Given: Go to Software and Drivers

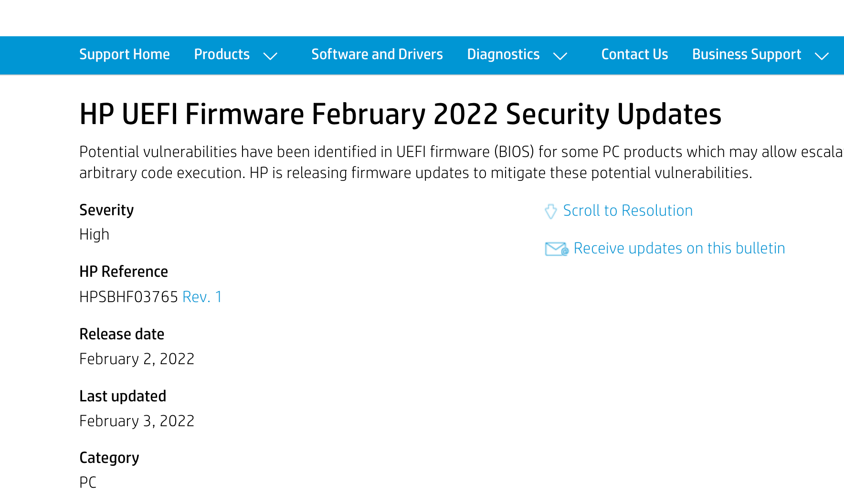Looking at the screenshot, I should click(x=377, y=54).
